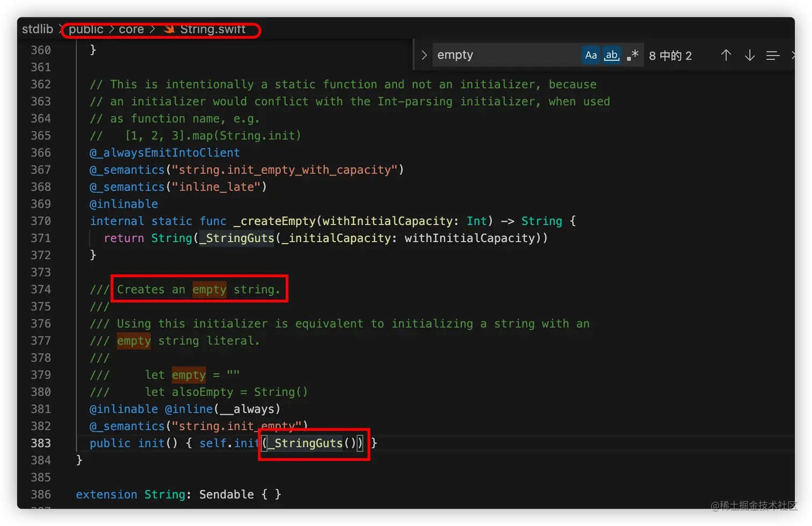Click the find input containing "empty"
812x526 pixels.
(506, 55)
